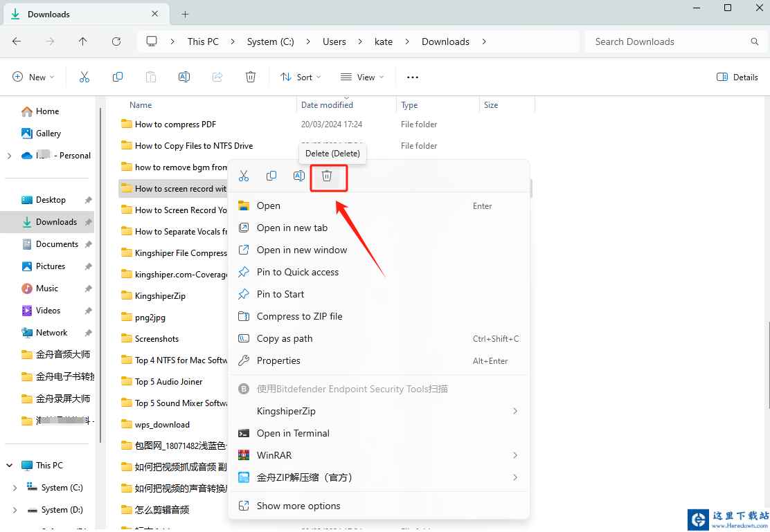Open Home in the sidebar
Image resolution: width=770 pixels, height=532 pixels.
click(x=47, y=111)
